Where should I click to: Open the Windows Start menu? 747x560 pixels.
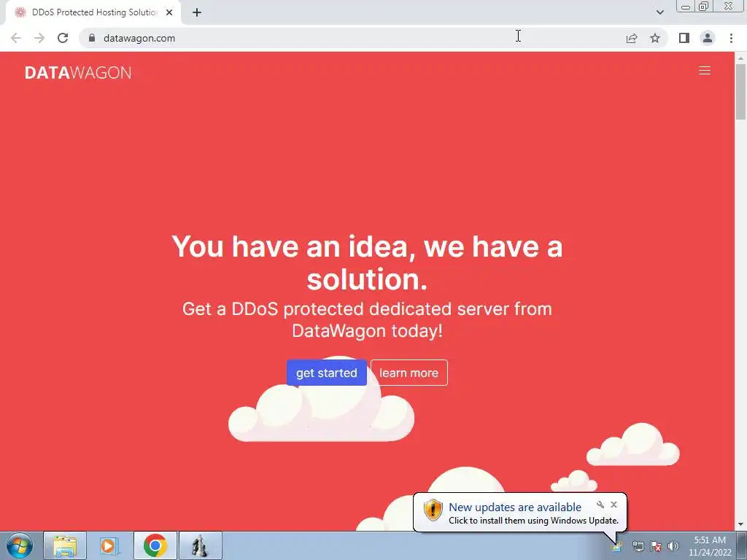[x=20, y=545]
